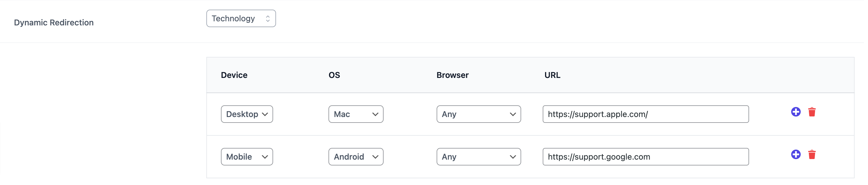Add a rule after the Desktop Mac row
Image resolution: width=868 pixels, height=185 pixels.
[795, 112]
